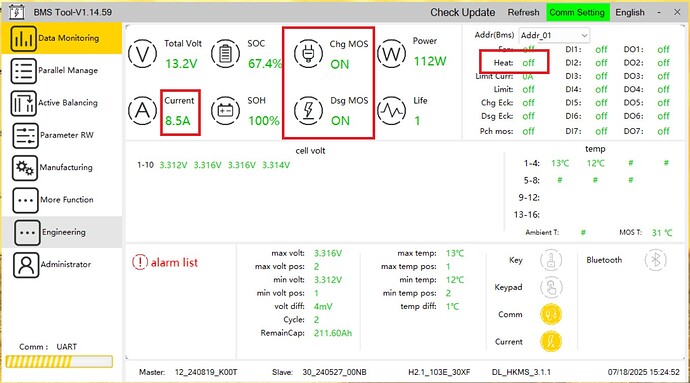Switch to Active Balancing tab
The image size is (690, 383).
(x=62, y=103)
